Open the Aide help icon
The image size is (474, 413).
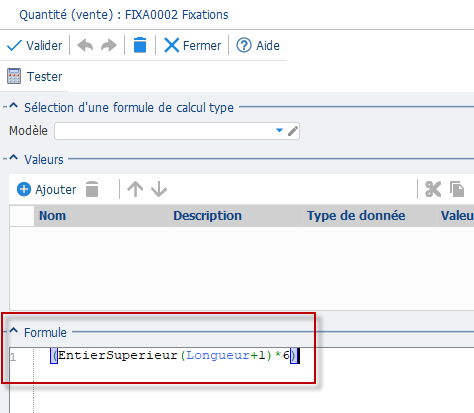click(244, 45)
